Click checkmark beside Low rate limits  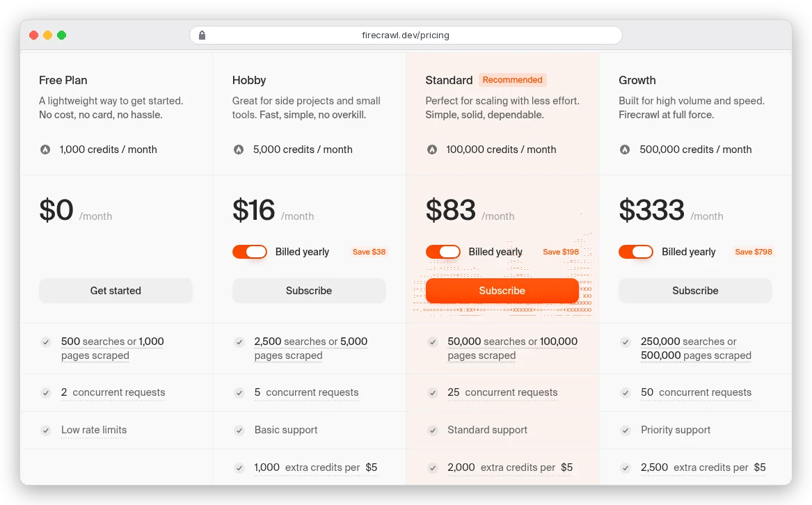click(46, 431)
